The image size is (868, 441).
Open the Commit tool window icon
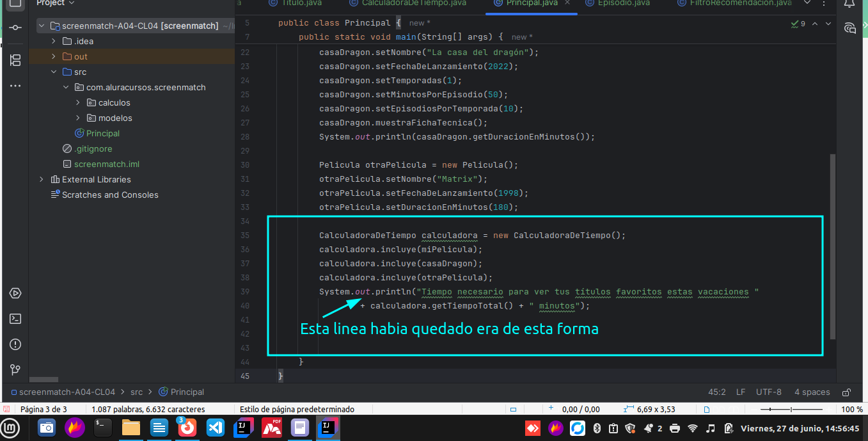15,28
